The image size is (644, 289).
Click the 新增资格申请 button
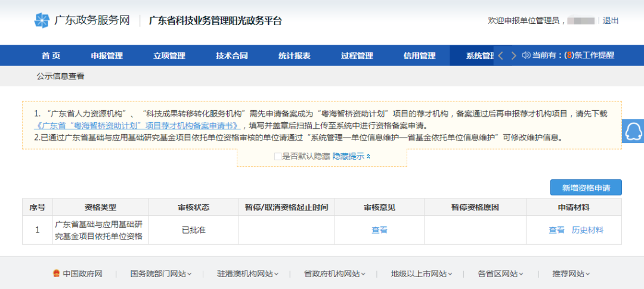(586, 188)
